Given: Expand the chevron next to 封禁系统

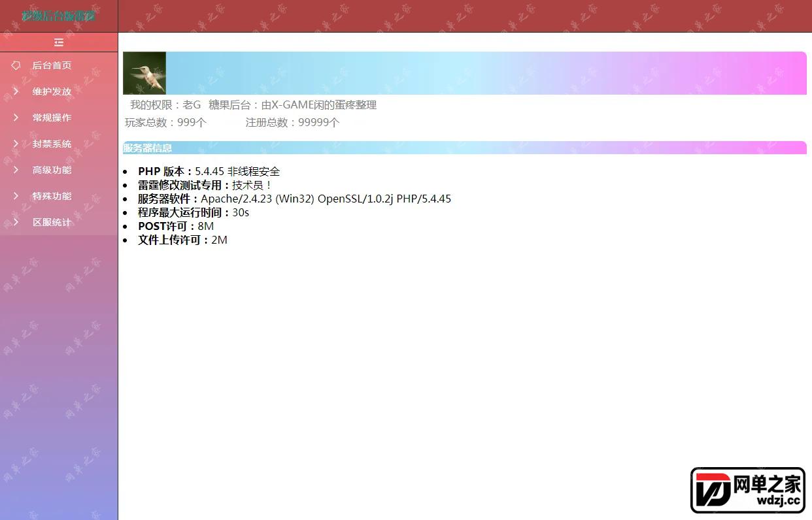Looking at the screenshot, I should 16,144.
